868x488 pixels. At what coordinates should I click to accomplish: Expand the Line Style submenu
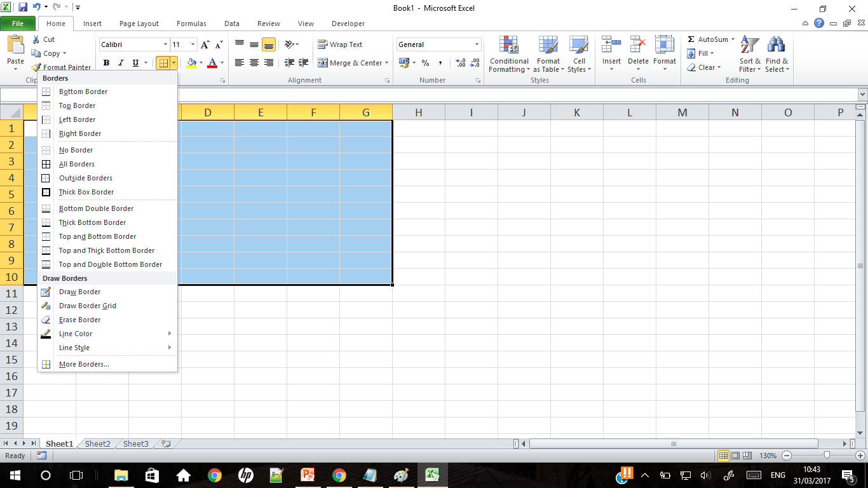(74, 348)
